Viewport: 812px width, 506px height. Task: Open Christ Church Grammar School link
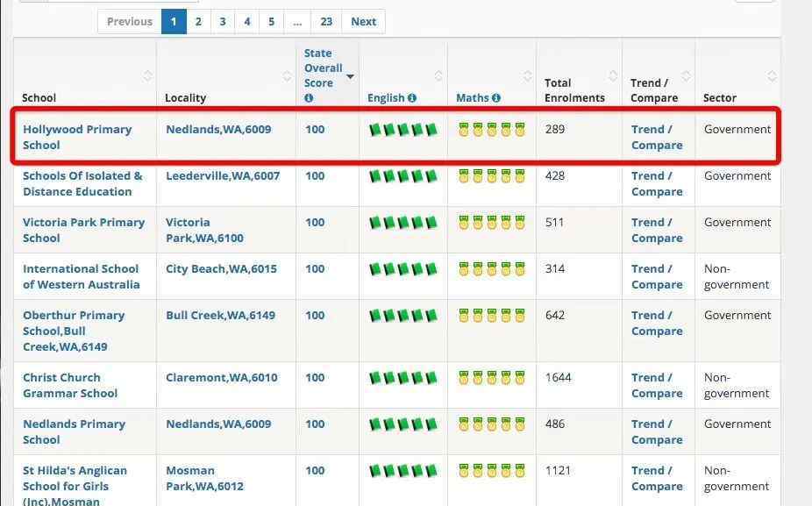pyautogui.click(x=70, y=385)
